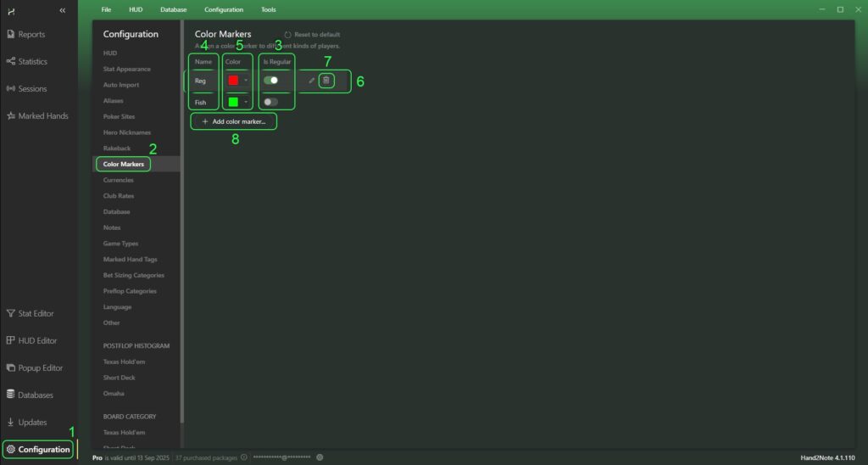Screen dimensions: 868x465
Task: Disable the Is Regular toggle for Reg
Action: tap(271, 81)
